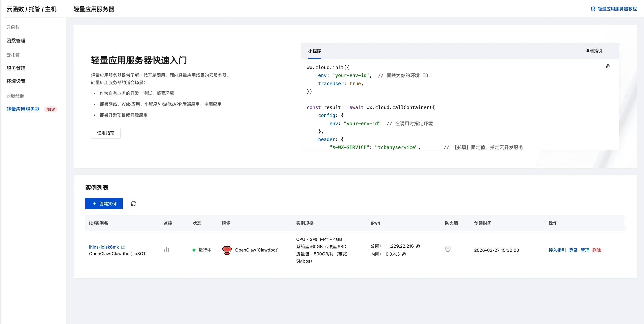Screen dimensions: 644x324
Task: Click the refresh instance list icon
Action: (134, 204)
